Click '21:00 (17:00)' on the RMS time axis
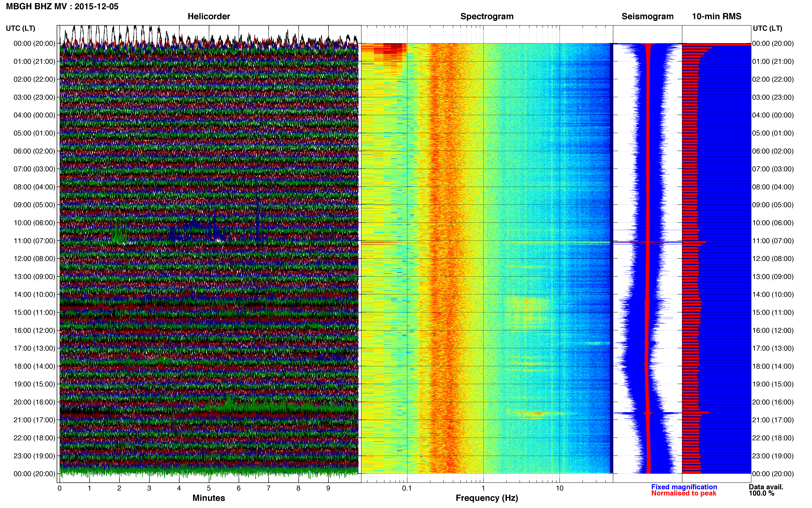This screenshot has width=812, height=508. (x=773, y=420)
